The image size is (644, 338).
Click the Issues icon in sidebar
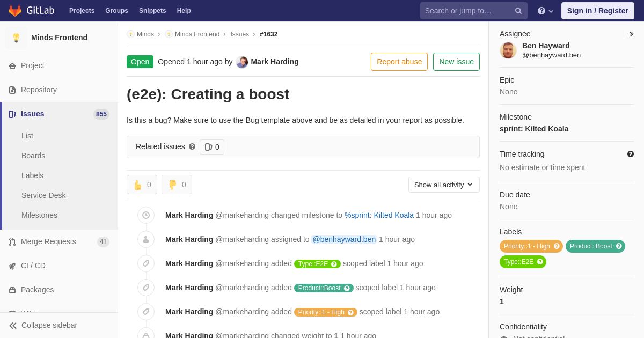pos(12,114)
